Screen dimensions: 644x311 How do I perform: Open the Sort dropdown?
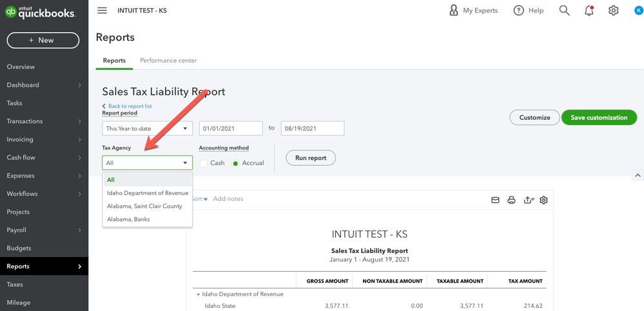[200, 198]
